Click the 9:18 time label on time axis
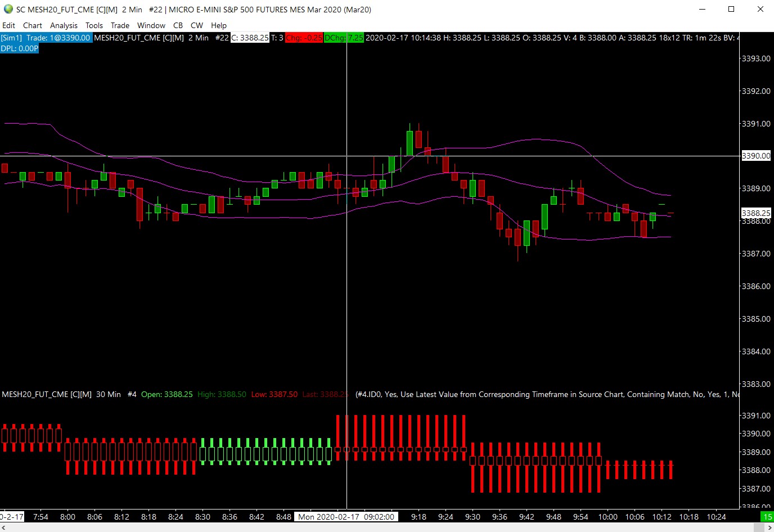 pyautogui.click(x=418, y=517)
